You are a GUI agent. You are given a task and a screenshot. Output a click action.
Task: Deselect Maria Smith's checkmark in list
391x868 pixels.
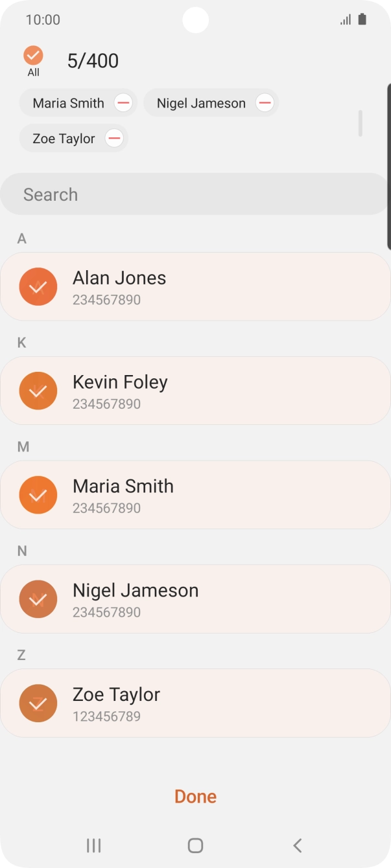[38, 495]
